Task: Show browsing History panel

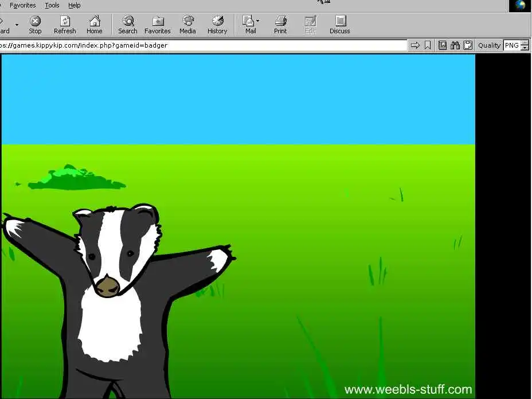Action: [x=217, y=25]
